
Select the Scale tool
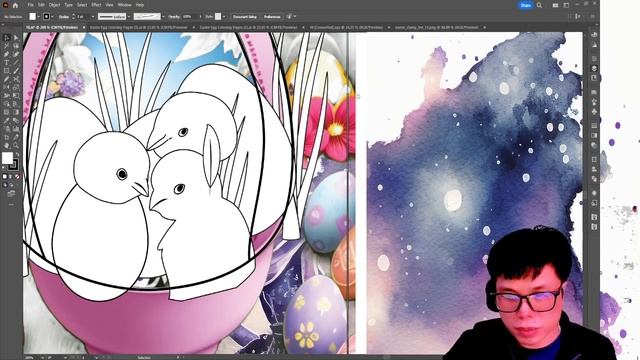(16, 87)
